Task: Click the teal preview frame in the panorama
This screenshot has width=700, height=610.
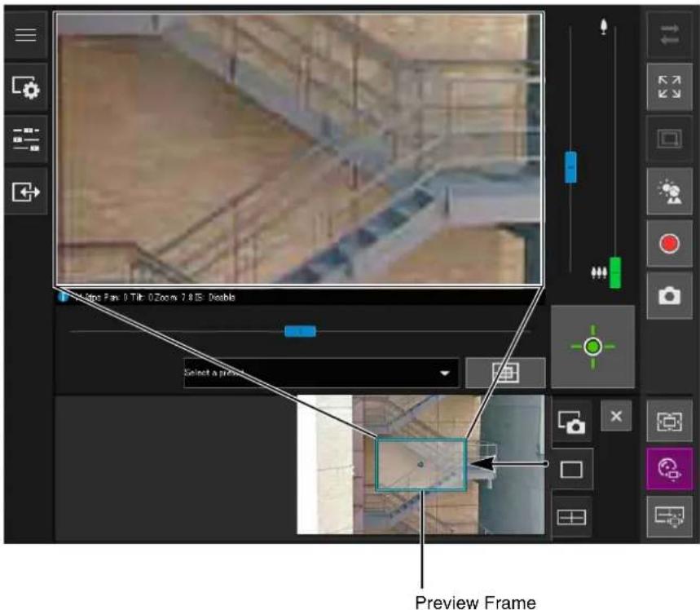Action: tap(421, 465)
